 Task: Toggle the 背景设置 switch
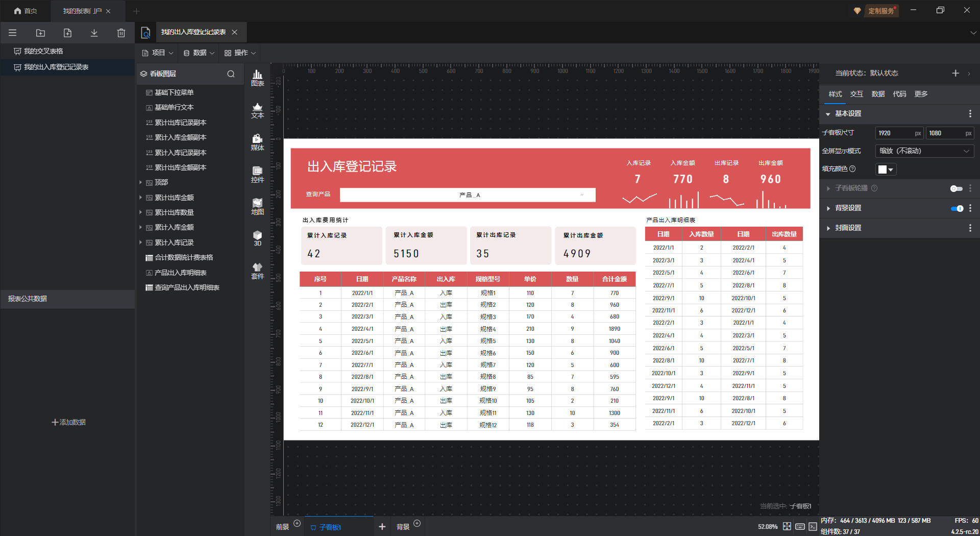point(956,208)
